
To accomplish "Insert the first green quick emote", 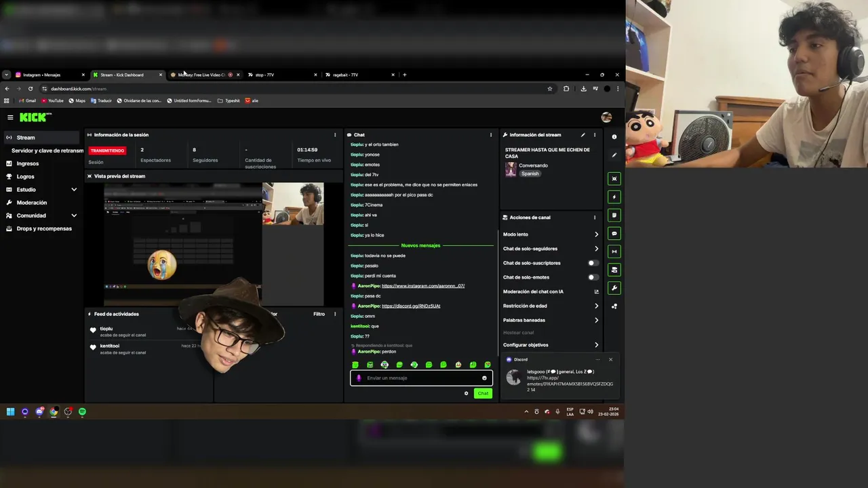I will (355, 365).
